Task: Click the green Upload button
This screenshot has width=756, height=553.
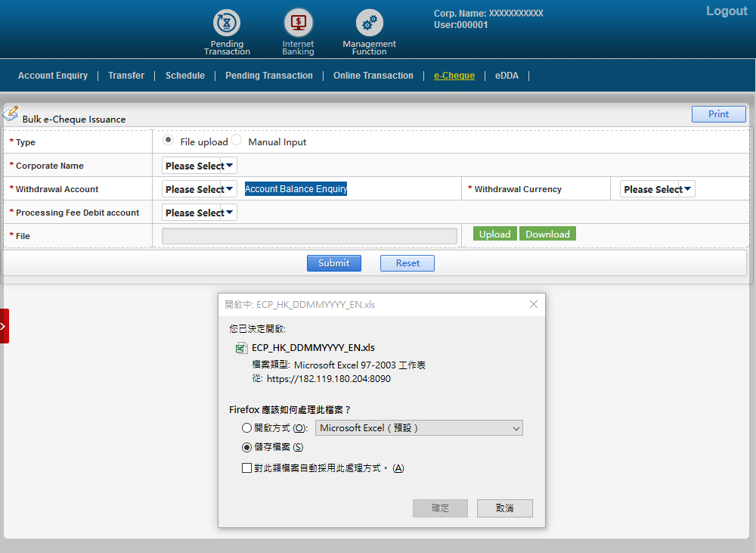Action: click(x=494, y=235)
